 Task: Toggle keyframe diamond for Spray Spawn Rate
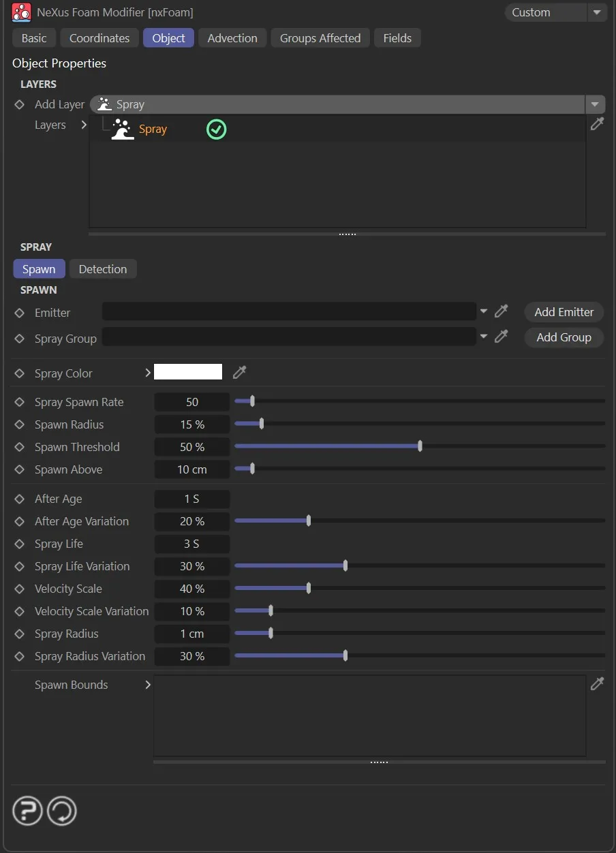(20, 403)
